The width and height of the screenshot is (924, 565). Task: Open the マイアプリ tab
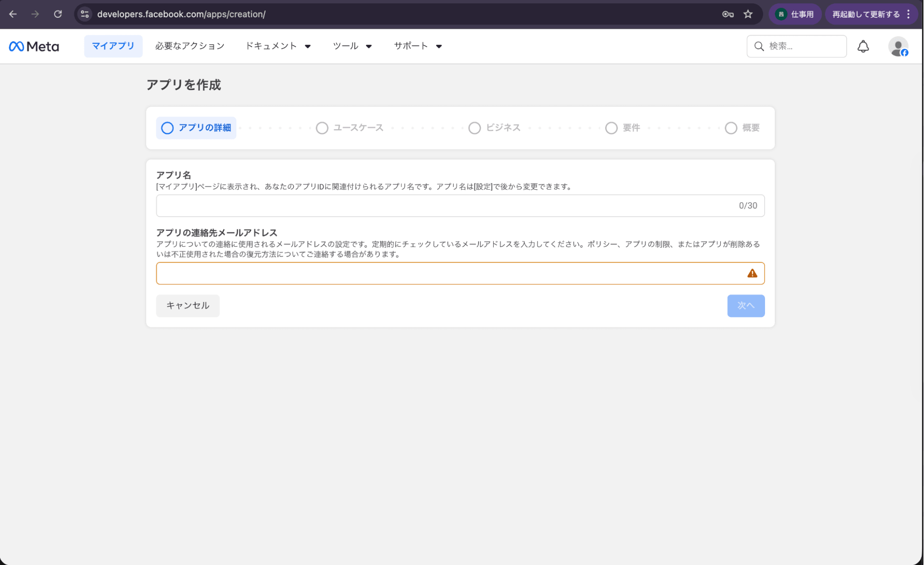113,46
